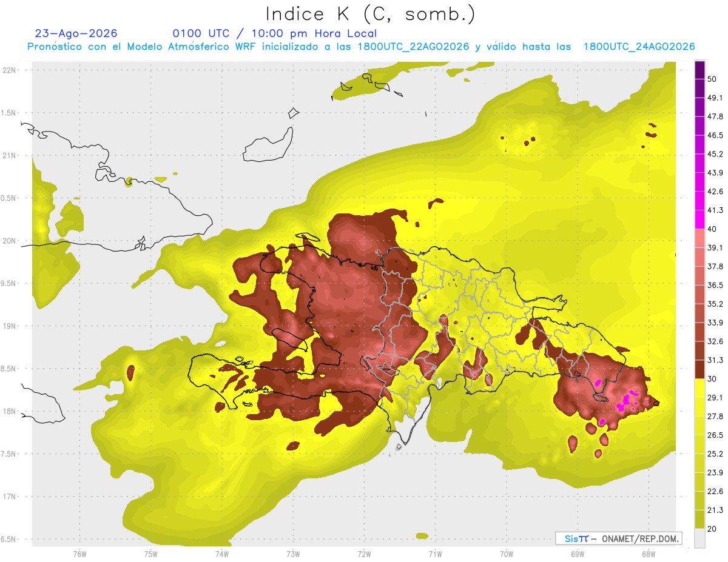Click the legend value "30"
This screenshot has width=728, height=562.
coord(712,379)
